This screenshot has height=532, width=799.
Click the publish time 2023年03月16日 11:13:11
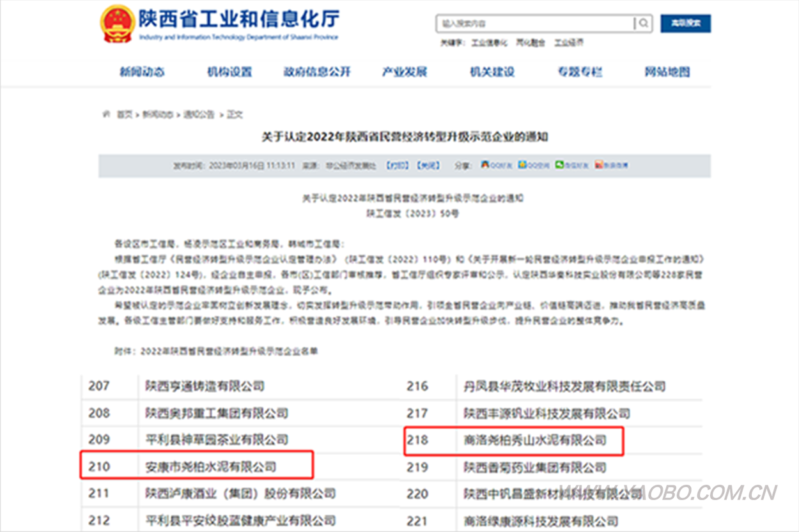pos(252,165)
